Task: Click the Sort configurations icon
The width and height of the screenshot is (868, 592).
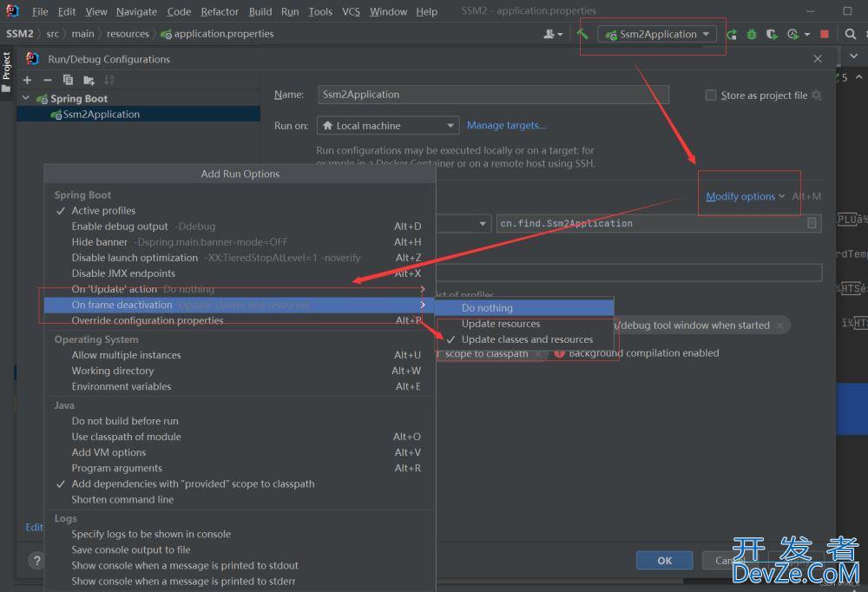Action: tap(109, 81)
